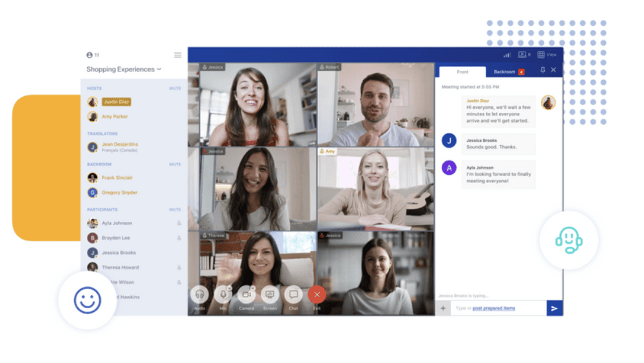Open the post prepared items link
The image size is (644, 363).
[494, 308]
